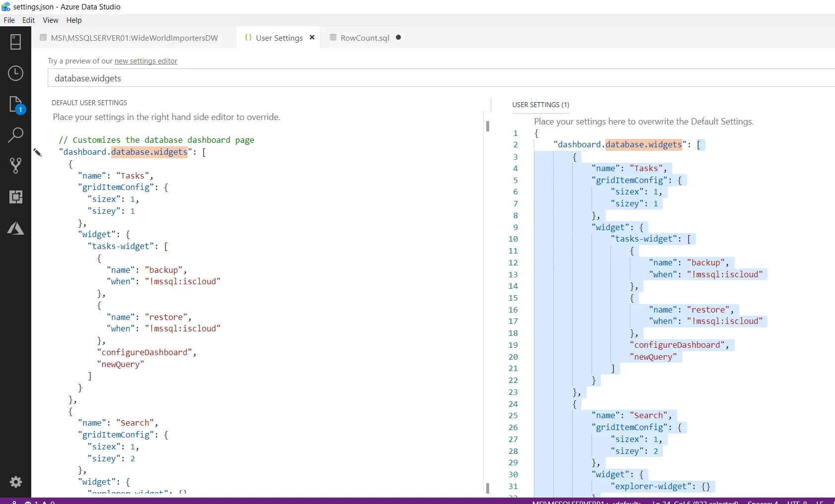835x504 pixels.
Task: Click line number 2 in user settings
Action: pos(515,145)
